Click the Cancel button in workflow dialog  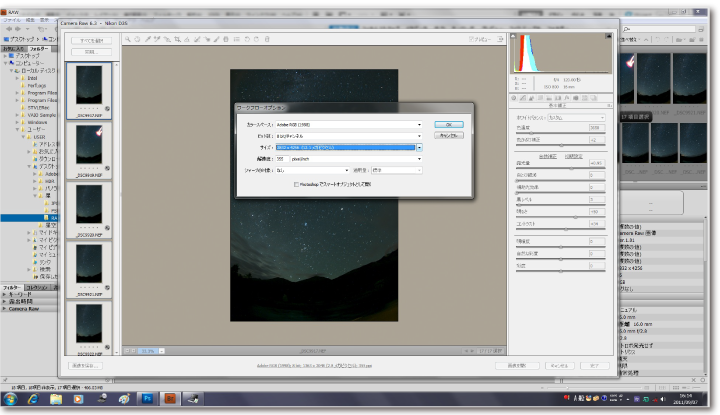[448, 136]
